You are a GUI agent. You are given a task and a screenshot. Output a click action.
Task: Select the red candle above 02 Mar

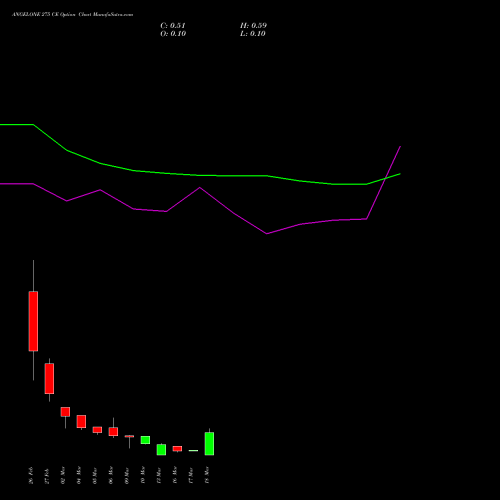tap(65, 412)
